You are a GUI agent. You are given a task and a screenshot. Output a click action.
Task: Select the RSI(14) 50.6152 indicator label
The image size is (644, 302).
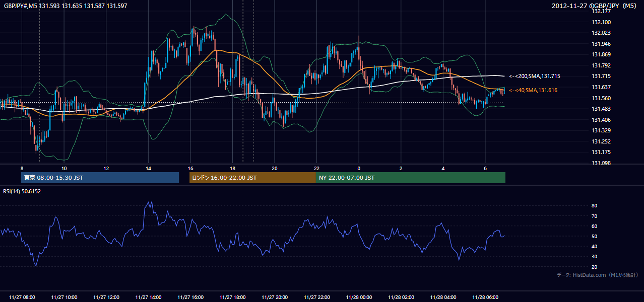pos(22,191)
